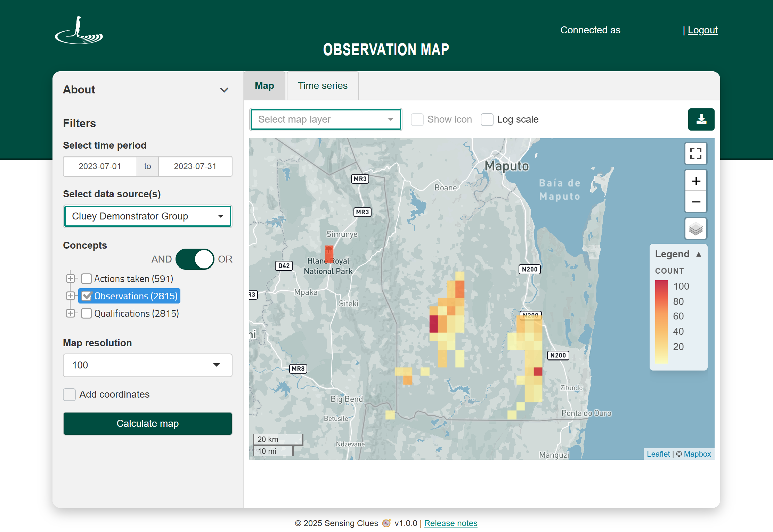The height and width of the screenshot is (532, 773).
Task: Switch to the Map tab
Action: click(x=265, y=86)
